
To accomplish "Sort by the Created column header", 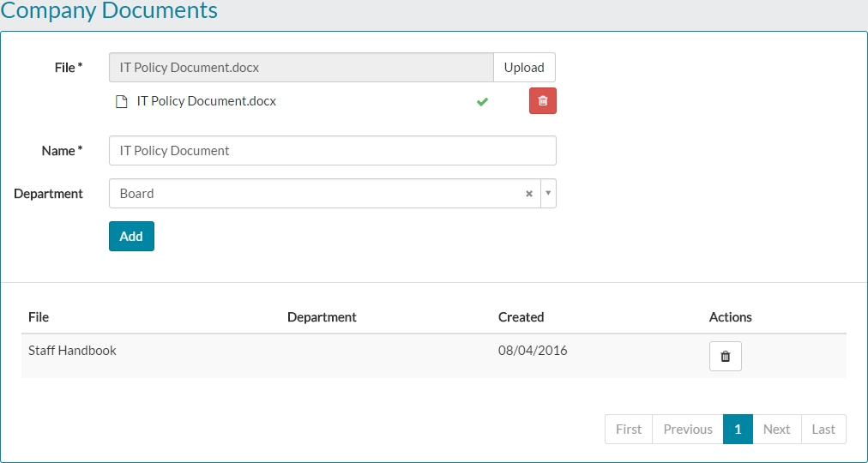I will click(x=521, y=317).
